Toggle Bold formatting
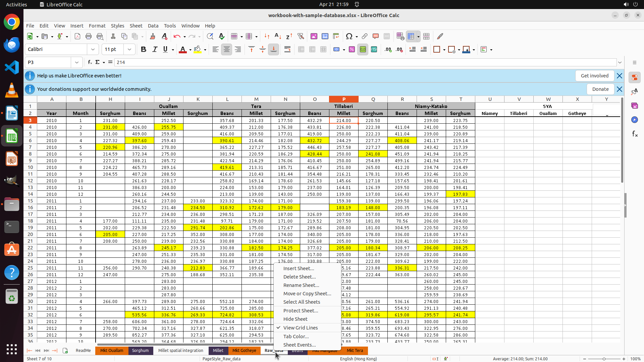The width and height of the screenshot is (644, 362). point(144,50)
